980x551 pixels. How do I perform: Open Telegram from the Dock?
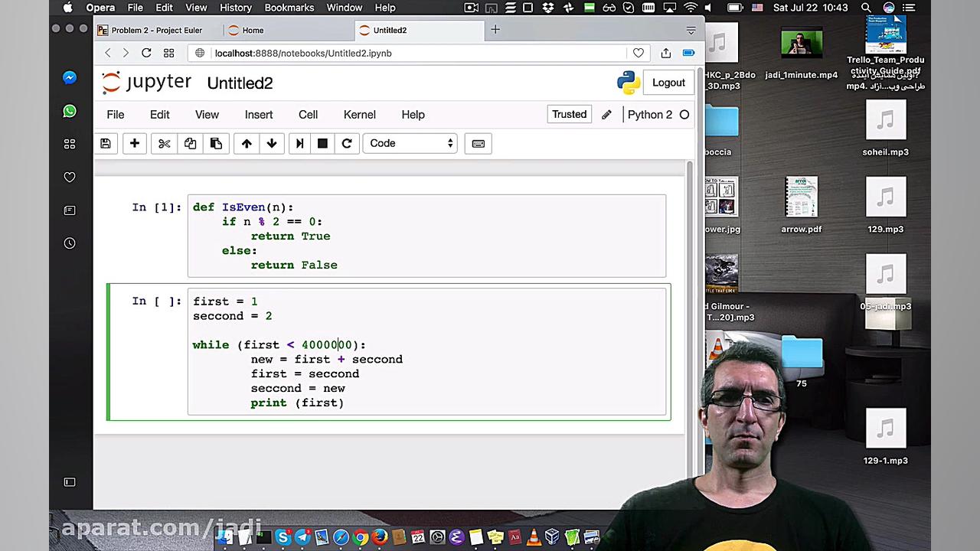302,537
